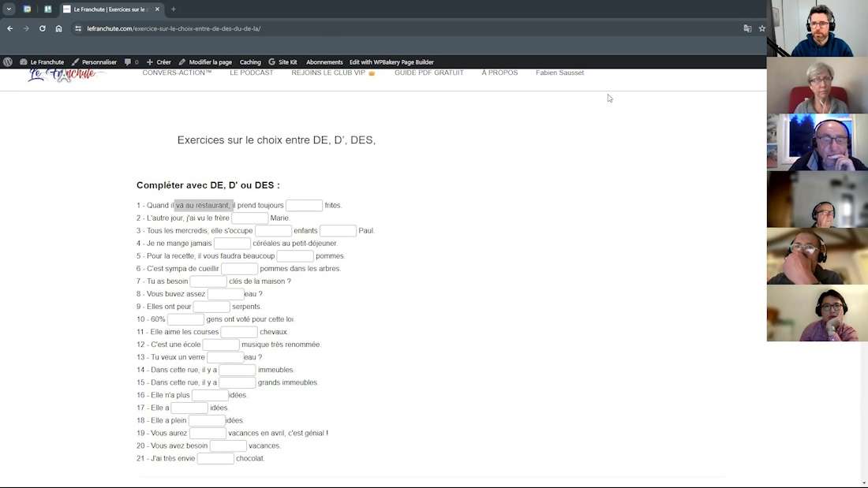Open the WordPress logo menu
Screen dimensions: 868x488
[x=8, y=62]
